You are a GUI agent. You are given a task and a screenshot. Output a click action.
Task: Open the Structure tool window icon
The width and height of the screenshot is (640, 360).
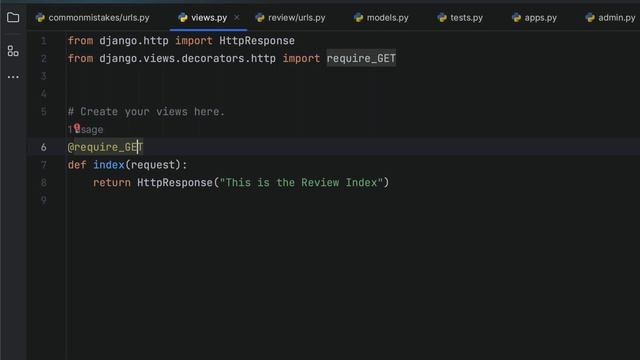[x=13, y=51]
